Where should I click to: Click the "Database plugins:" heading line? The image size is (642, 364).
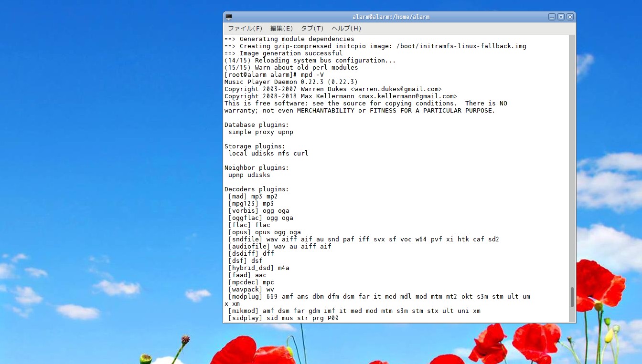[257, 125]
